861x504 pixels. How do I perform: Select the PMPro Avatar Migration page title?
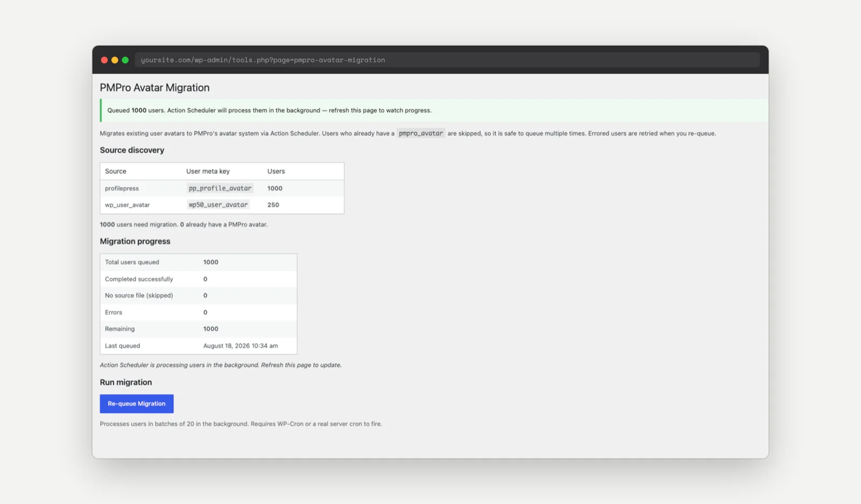point(154,88)
